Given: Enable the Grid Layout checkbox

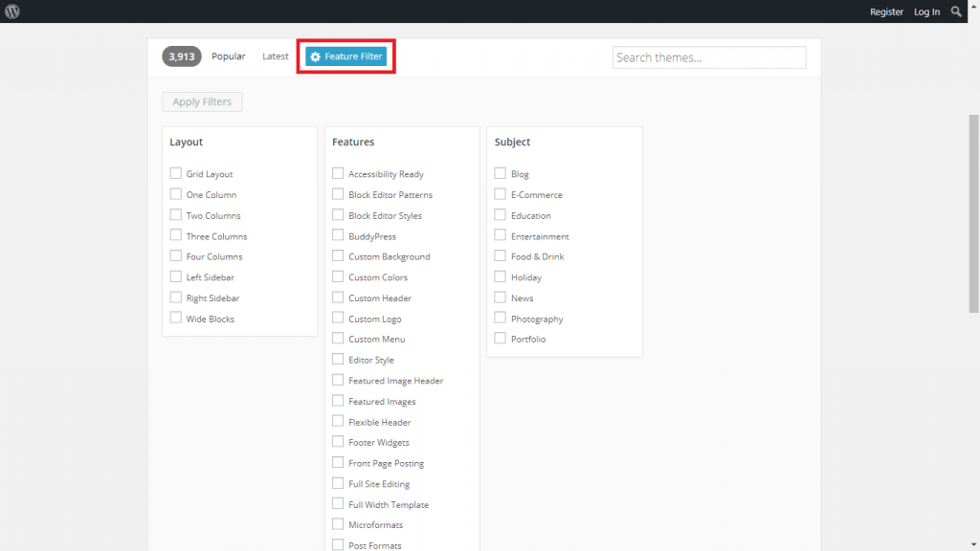Looking at the screenshot, I should (176, 173).
